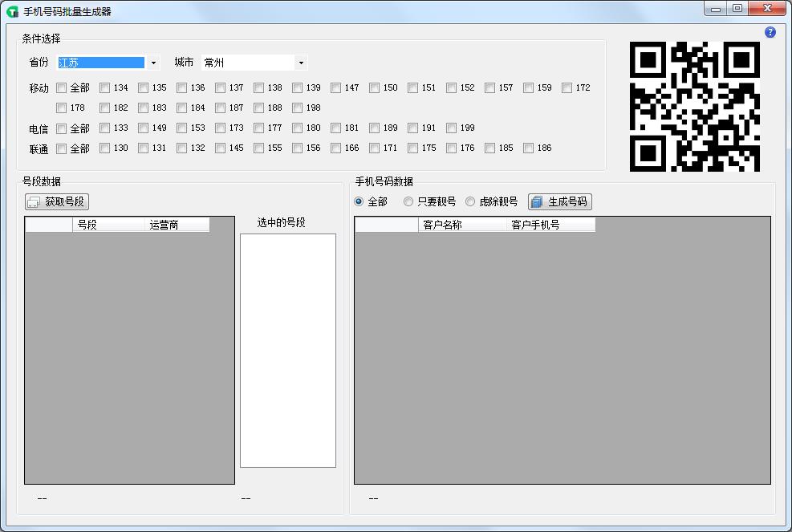Check the 150 checkbox
Image resolution: width=792 pixels, height=532 pixels.
[x=374, y=88]
